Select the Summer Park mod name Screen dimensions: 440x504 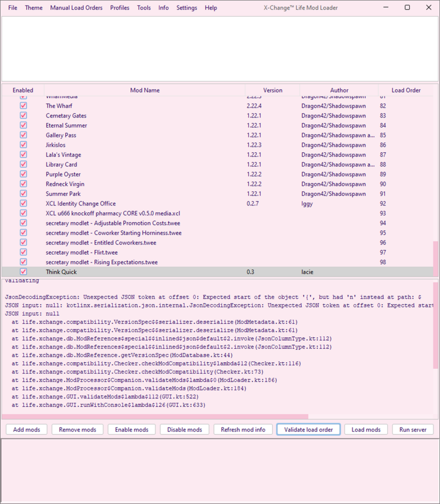[63, 194]
